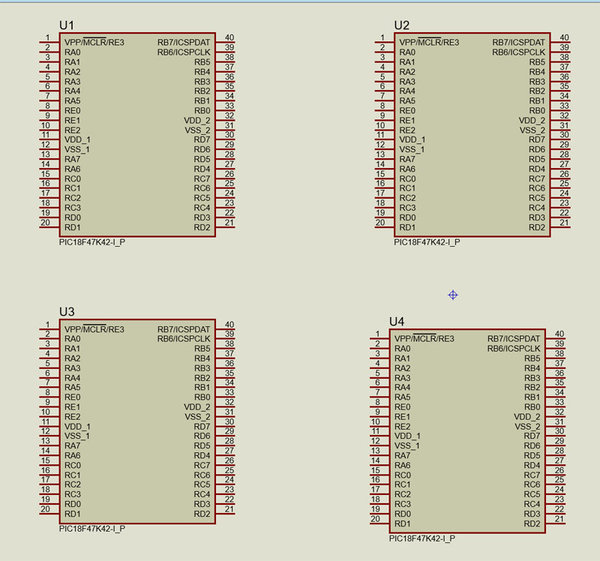
Task: Select the U2 reference label
Action: [402, 25]
